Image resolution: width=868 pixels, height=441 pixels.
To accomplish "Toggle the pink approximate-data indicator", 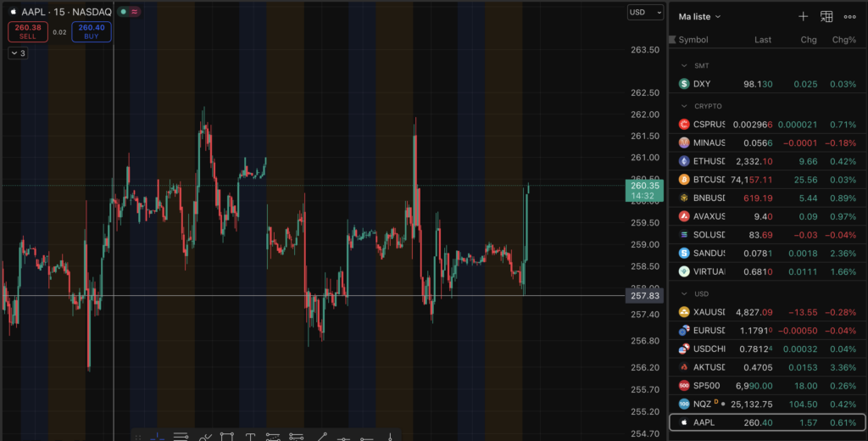I will click(x=134, y=12).
